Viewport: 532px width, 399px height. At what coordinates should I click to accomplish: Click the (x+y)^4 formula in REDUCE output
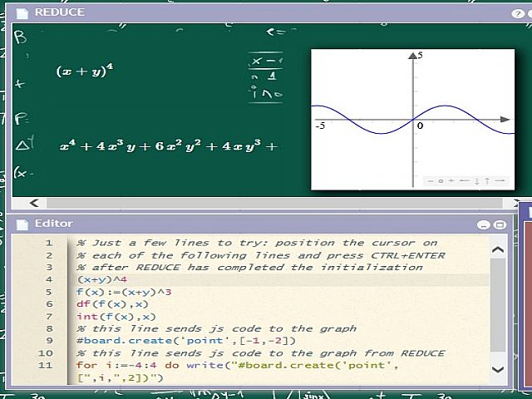(85, 71)
